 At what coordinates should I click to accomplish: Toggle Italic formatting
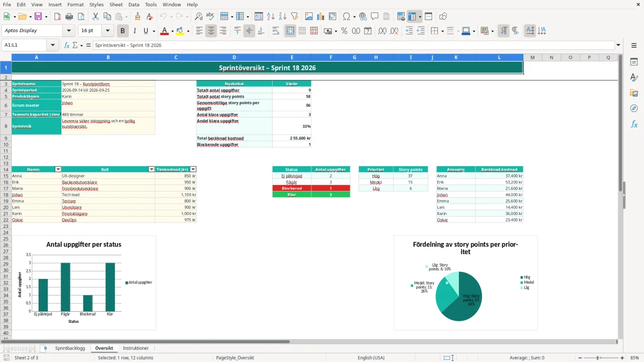click(134, 31)
